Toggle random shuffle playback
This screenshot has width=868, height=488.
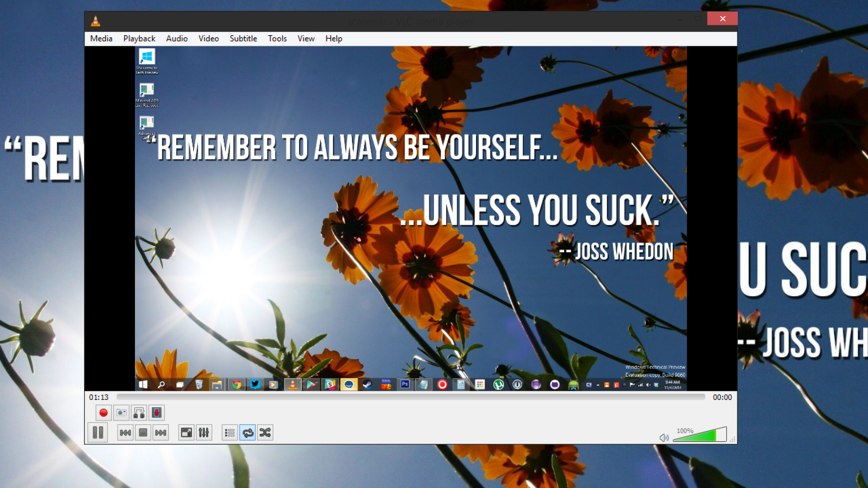click(265, 432)
